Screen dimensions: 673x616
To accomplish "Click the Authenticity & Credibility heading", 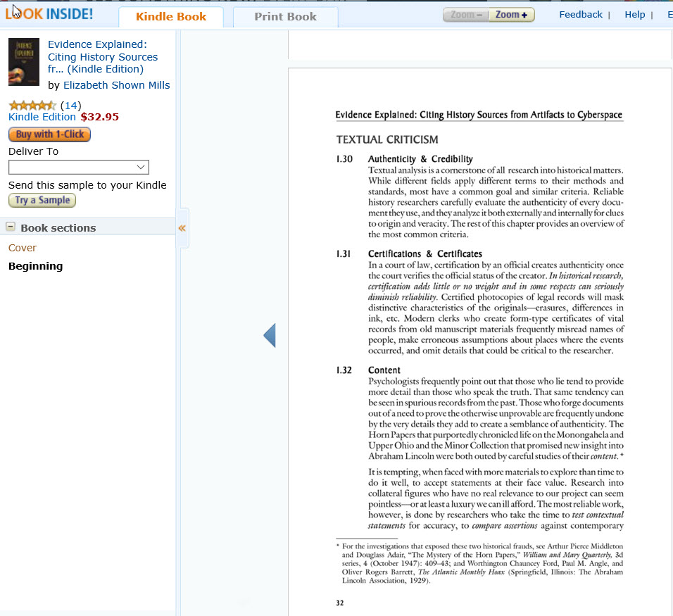I will [x=420, y=159].
